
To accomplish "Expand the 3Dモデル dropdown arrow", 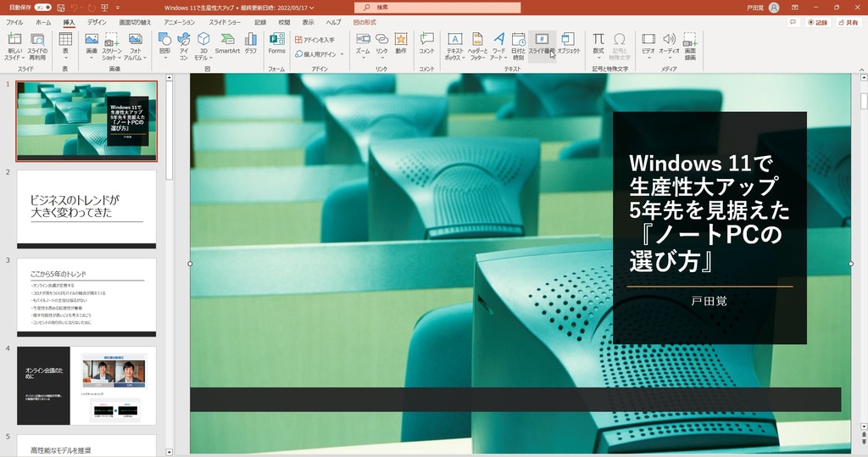I will click(x=211, y=58).
